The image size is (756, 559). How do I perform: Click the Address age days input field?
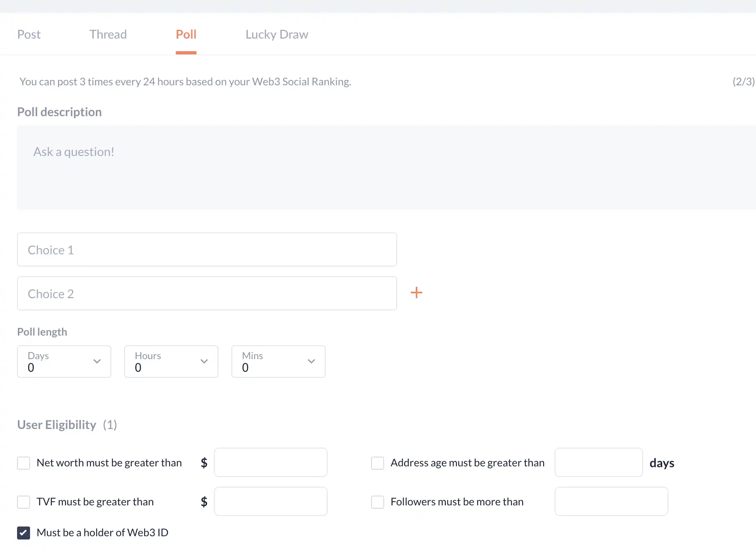[598, 463]
